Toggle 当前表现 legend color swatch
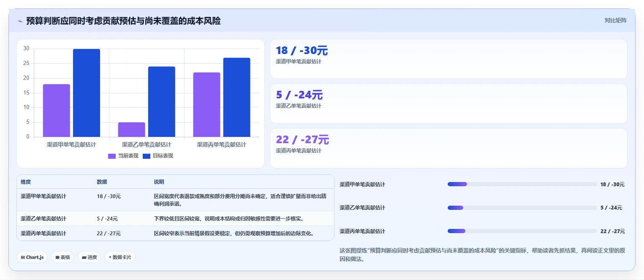 pos(112,156)
